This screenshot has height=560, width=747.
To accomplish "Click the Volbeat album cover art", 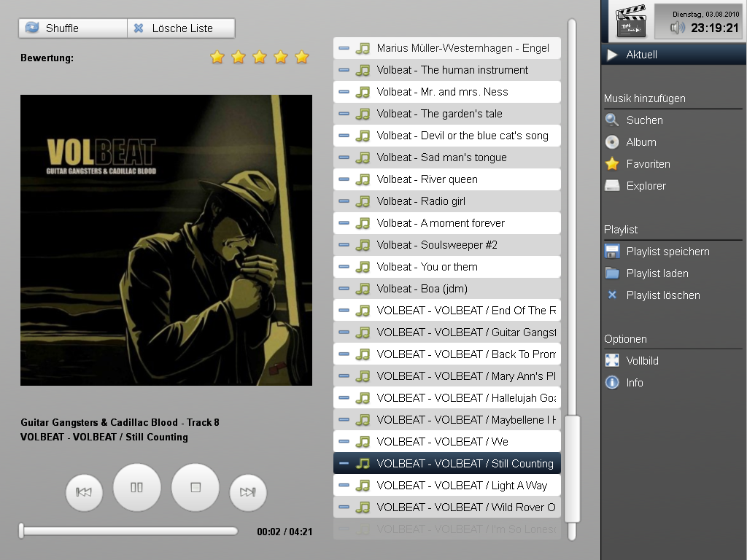I will [166, 240].
